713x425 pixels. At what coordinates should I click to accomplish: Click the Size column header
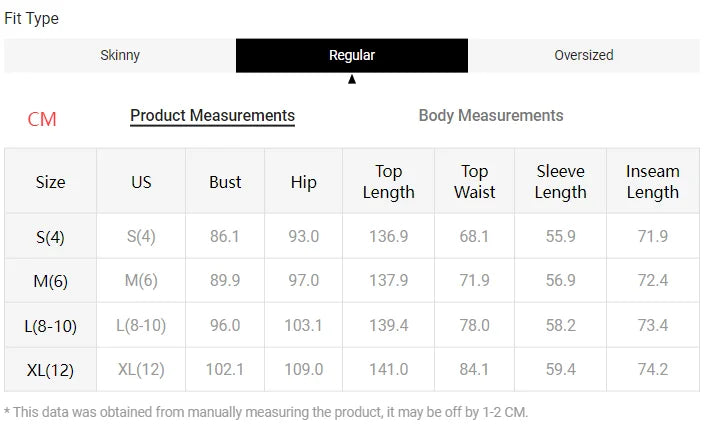[50, 182]
